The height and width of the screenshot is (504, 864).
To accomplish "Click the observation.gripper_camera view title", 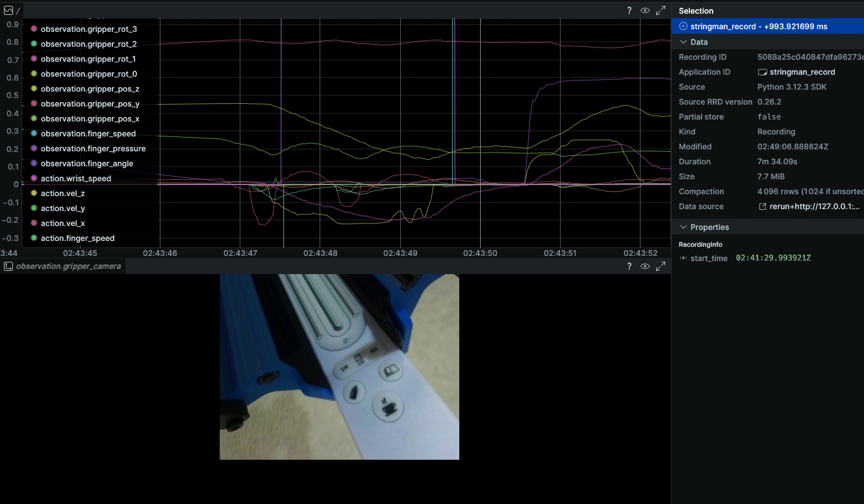I will pyautogui.click(x=68, y=266).
